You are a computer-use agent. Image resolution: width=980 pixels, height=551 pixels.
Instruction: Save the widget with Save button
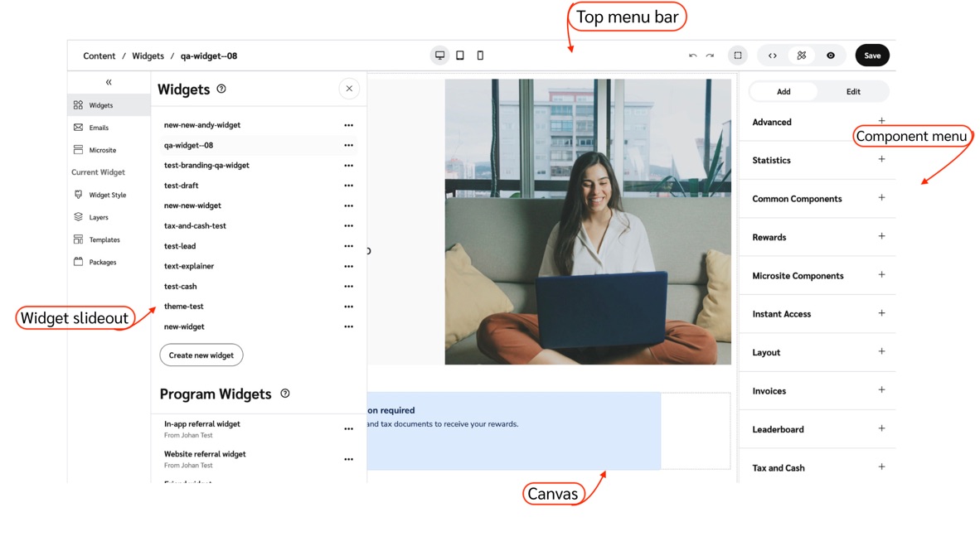click(872, 56)
